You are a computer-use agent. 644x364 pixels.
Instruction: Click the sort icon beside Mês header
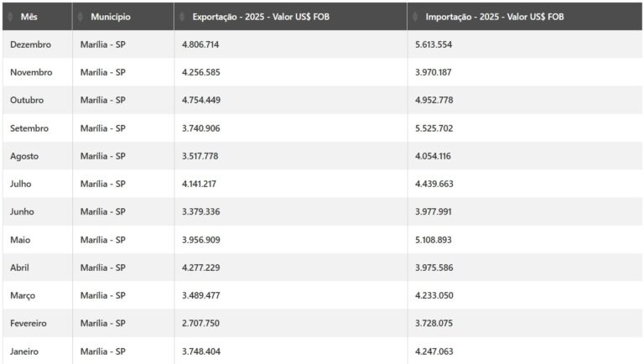coord(10,17)
